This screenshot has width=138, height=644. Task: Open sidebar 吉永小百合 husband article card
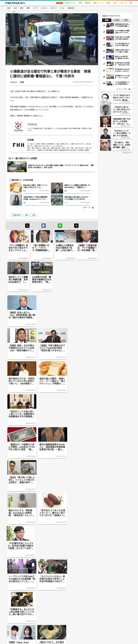point(116,110)
